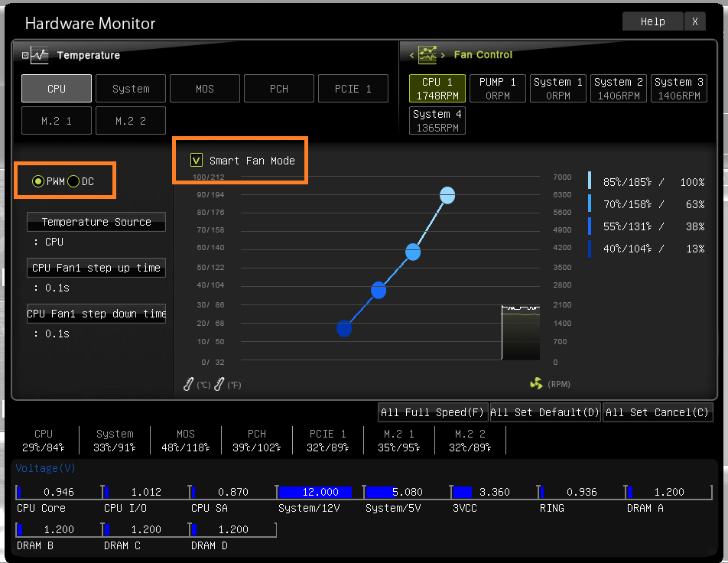Viewport: 728px width, 563px height.
Task: Click the Voltage(V) section label
Action: 46,468
